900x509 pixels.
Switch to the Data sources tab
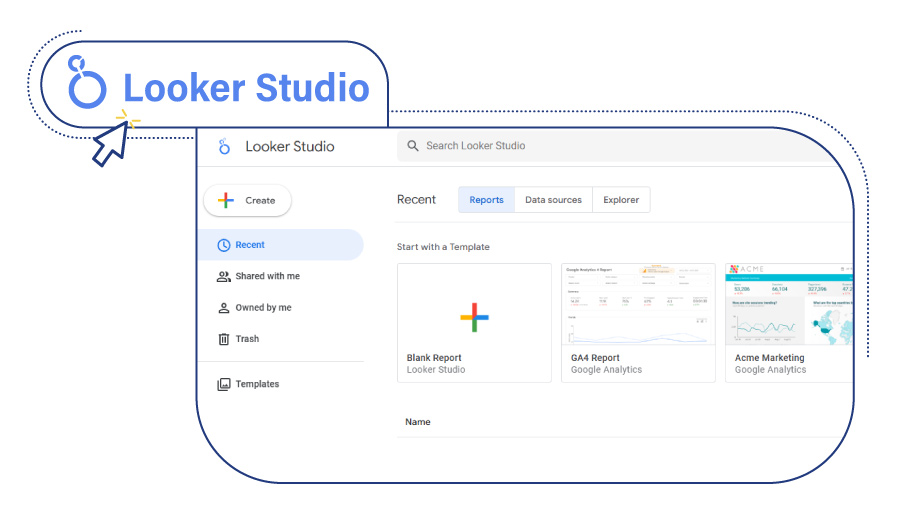tap(553, 200)
